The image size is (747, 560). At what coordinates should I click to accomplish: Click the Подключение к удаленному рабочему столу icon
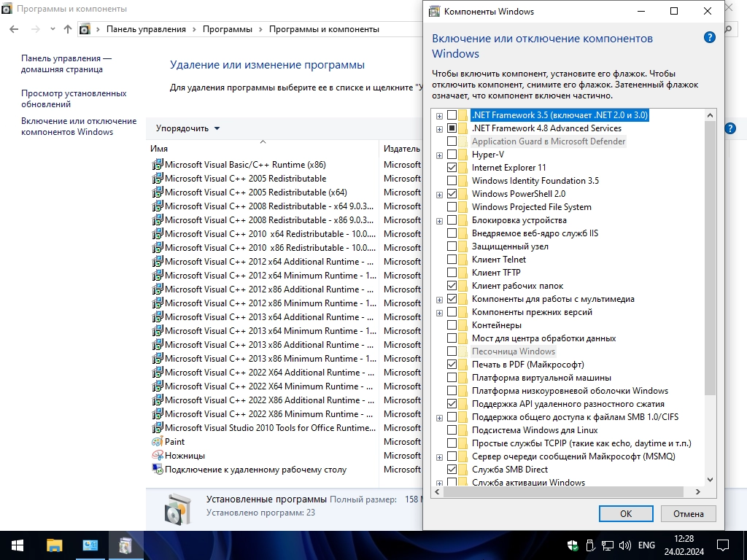click(158, 470)
